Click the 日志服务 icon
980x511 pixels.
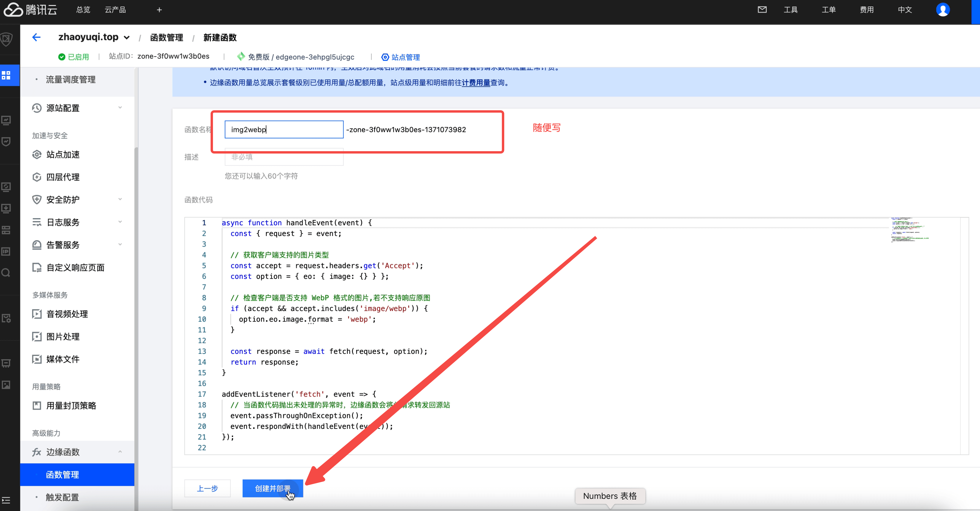tap(36, 222)
